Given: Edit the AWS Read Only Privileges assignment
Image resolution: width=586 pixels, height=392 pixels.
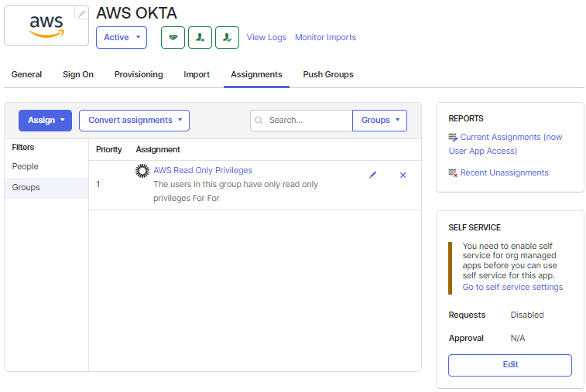Looking at the screenshot, I should tap(372, 175).
